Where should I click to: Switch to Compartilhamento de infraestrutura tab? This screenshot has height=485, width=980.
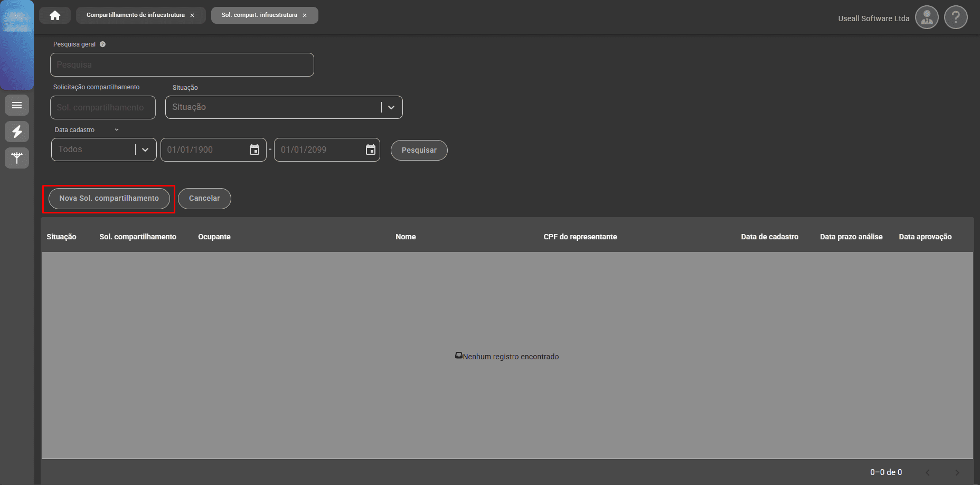pyautogui.click(x=135, y=15)
